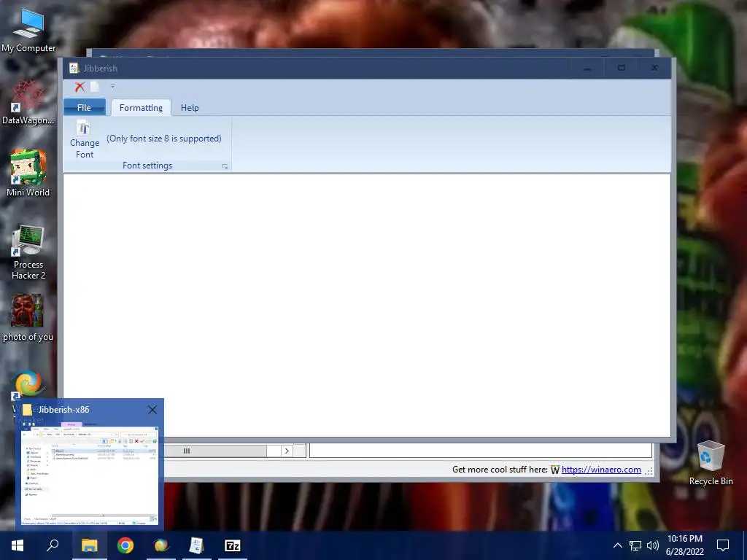The width and height of the screenshot is (747, 560).
Task: Maximize the Jibberish window
Action: [x=622, y=68]
